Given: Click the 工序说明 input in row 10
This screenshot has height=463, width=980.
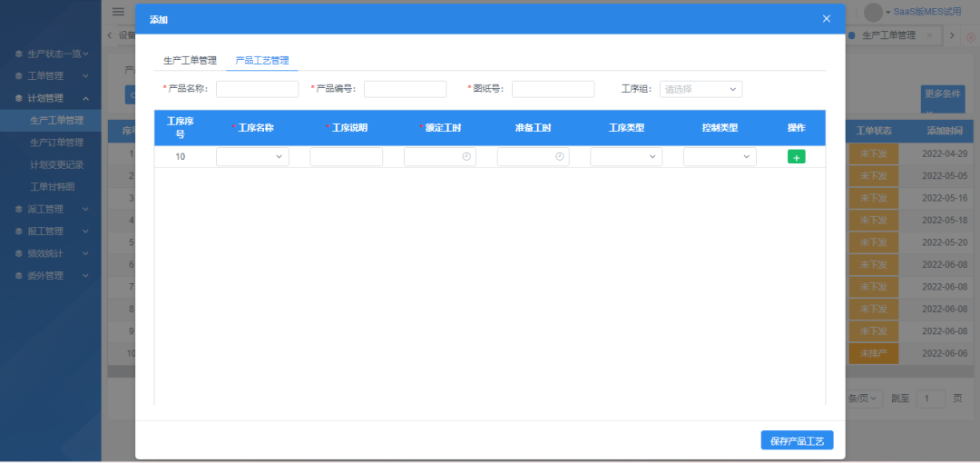Looking at the screenshot, I should [x=347, y=156].
